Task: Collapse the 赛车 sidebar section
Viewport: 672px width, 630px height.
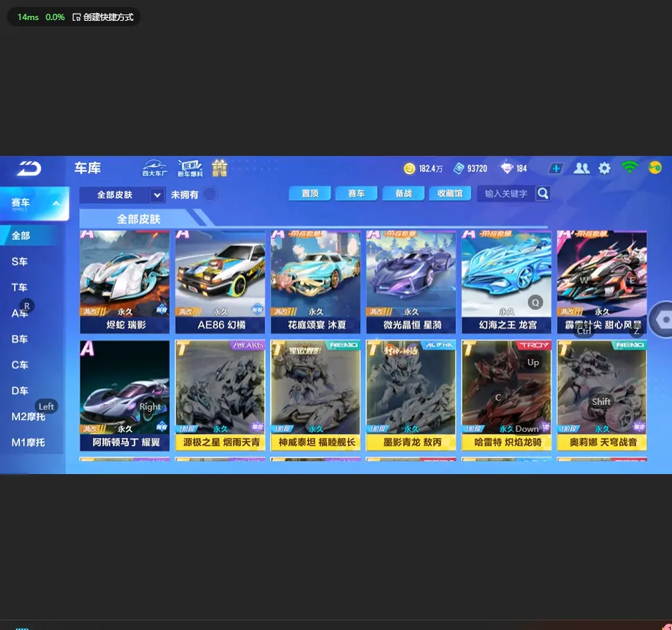Action: click(x=34, y=203)
